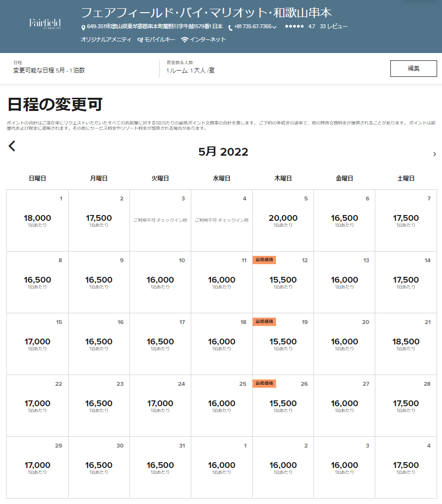This screenshot has height=504, width=442.
Task: Advance to next month with right arrow
Action: 434,154
